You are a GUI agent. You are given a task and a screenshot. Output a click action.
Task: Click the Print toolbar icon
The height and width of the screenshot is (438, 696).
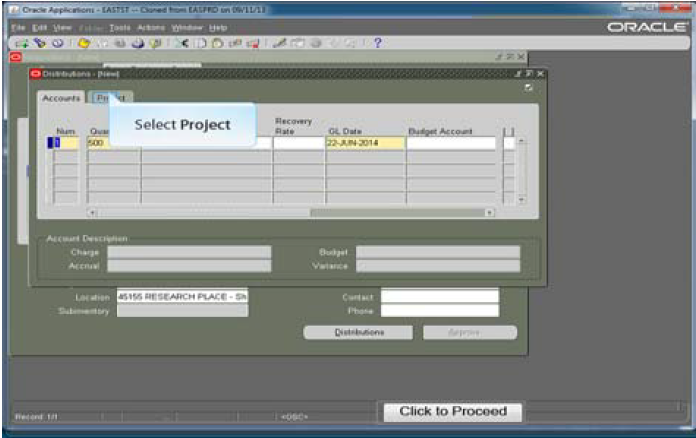pyautogui.click(x=138, y=43)
